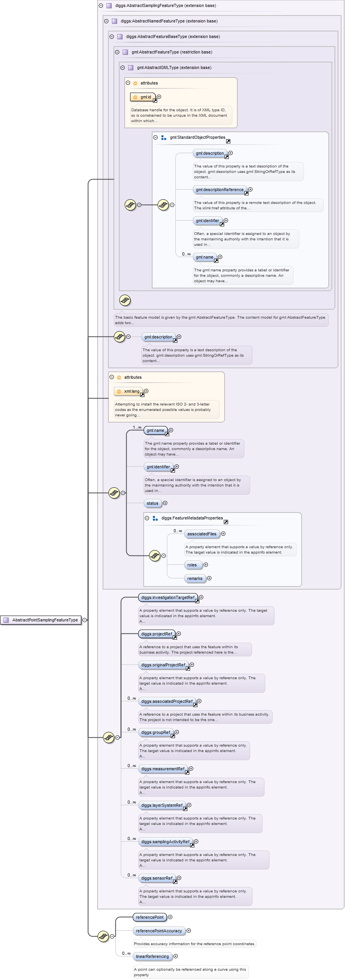Click the link arrow on gml:descriptionReference

[246, 193]
